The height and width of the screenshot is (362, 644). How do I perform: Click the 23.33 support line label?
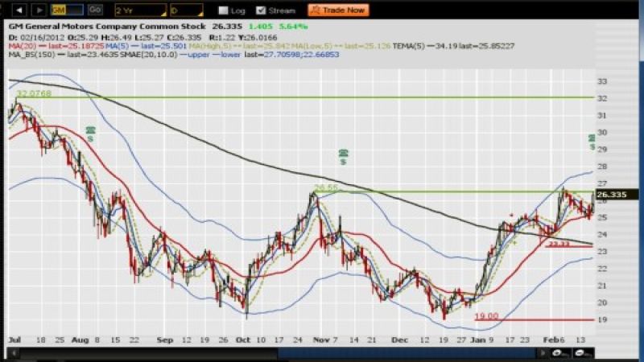tap(559, 244)
